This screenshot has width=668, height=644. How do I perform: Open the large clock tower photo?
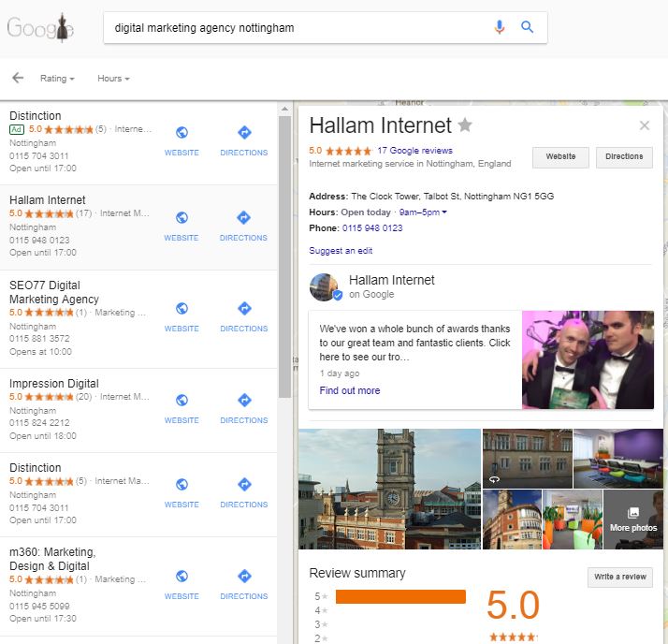(389, 489)
